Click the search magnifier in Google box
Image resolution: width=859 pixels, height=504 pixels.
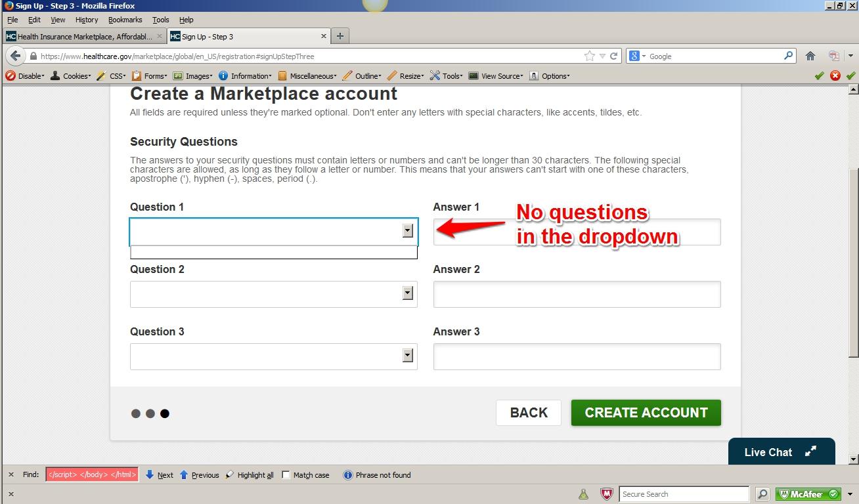click(x=789, y=56)
